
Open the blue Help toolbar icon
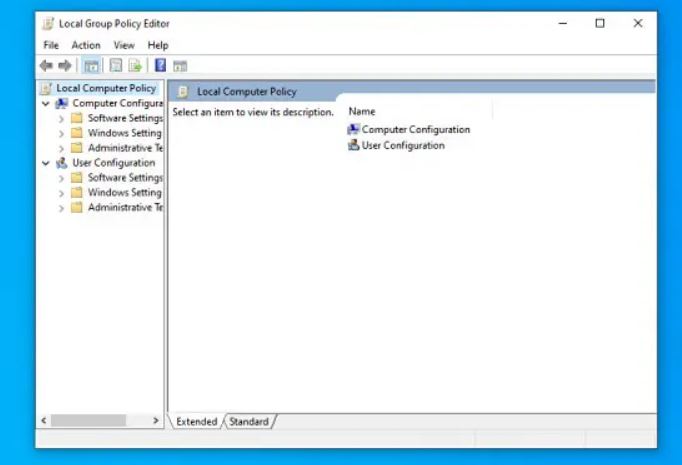[x=160, y=65]
